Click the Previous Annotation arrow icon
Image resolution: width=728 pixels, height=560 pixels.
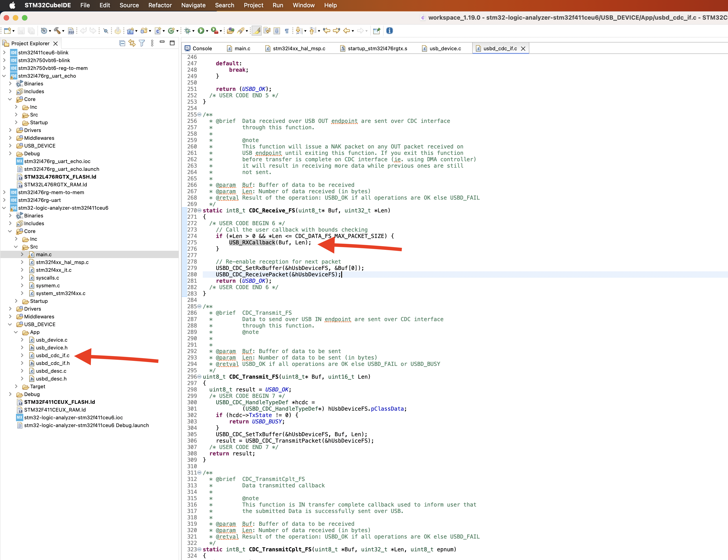click(312, 31)
